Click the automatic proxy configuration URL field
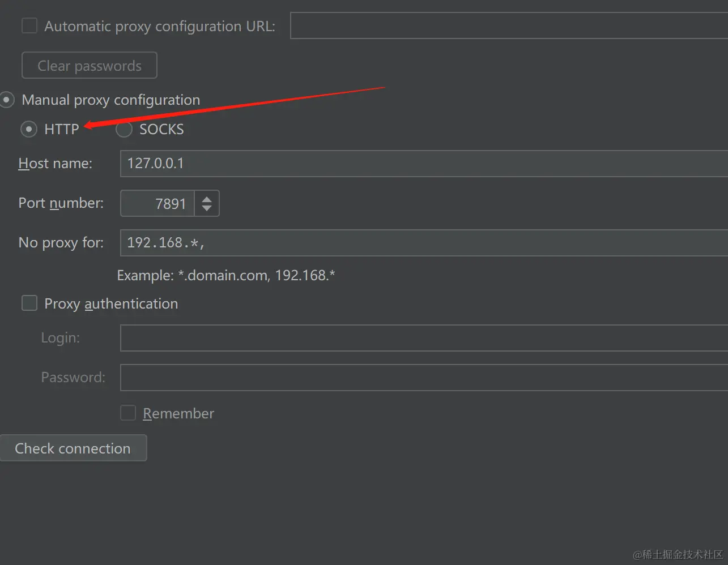Viewport: 728px width, 565px height. [509, 25]
